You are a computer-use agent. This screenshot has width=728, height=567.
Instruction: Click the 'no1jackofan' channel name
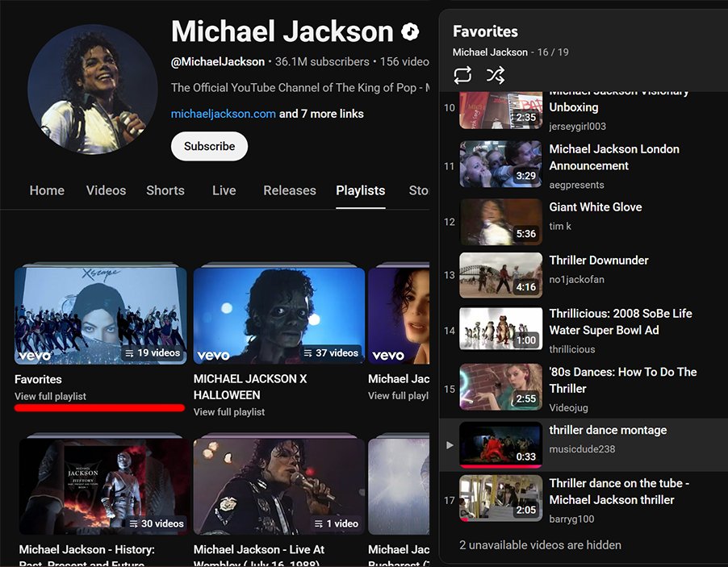576,279
